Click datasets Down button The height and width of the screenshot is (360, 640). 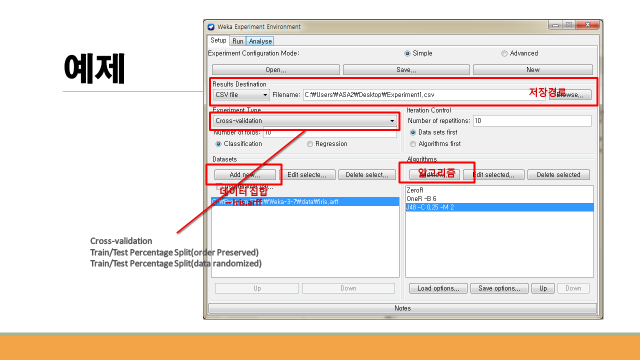(348, 289)
